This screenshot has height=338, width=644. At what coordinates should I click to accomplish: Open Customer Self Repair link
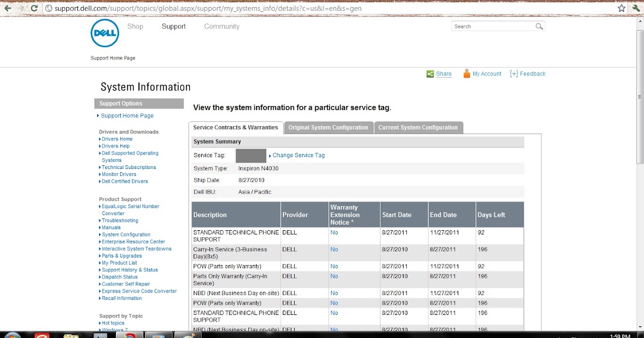point(126,284)
